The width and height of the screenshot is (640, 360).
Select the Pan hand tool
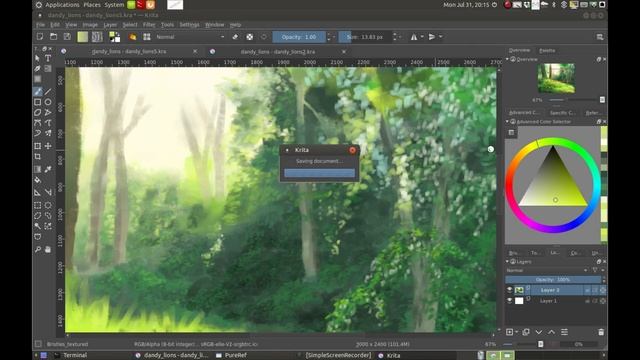click(48, 249)
